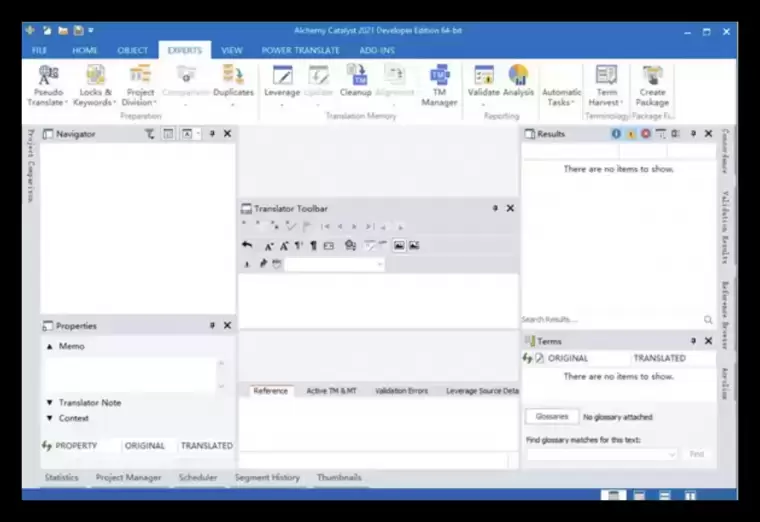
Task: Launch the Analysis expert
Action: pos(518,76)
